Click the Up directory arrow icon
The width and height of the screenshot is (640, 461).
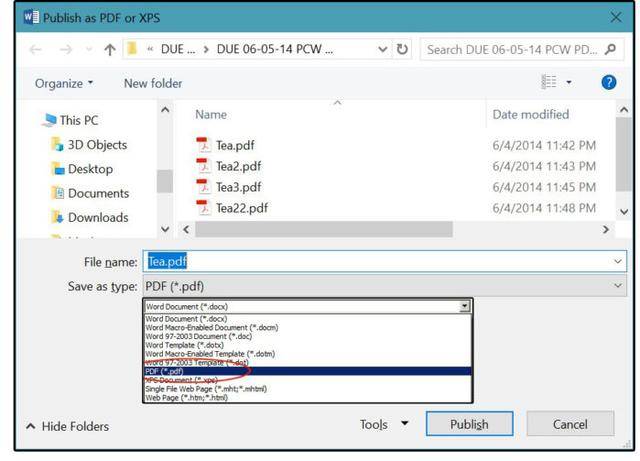[x=110, y=49]
